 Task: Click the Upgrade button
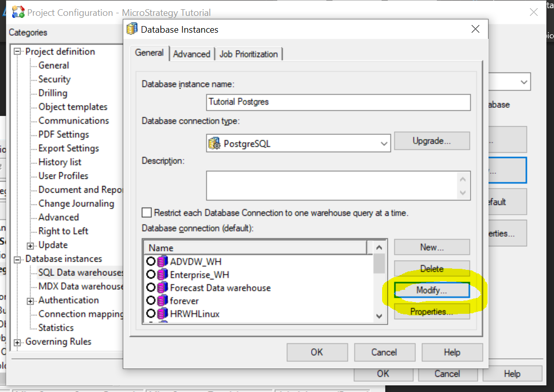pyautogui.click(x=432, y=141)
